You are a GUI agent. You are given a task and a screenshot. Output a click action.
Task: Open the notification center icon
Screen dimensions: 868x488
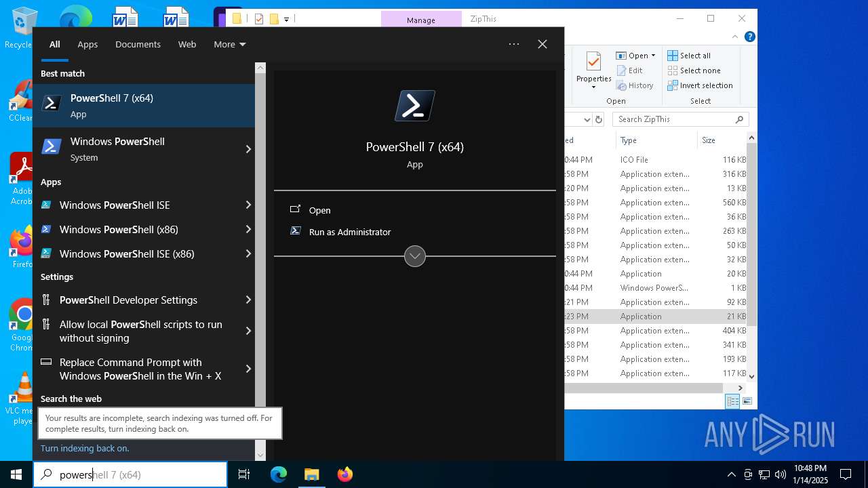[x=846, y=474]
